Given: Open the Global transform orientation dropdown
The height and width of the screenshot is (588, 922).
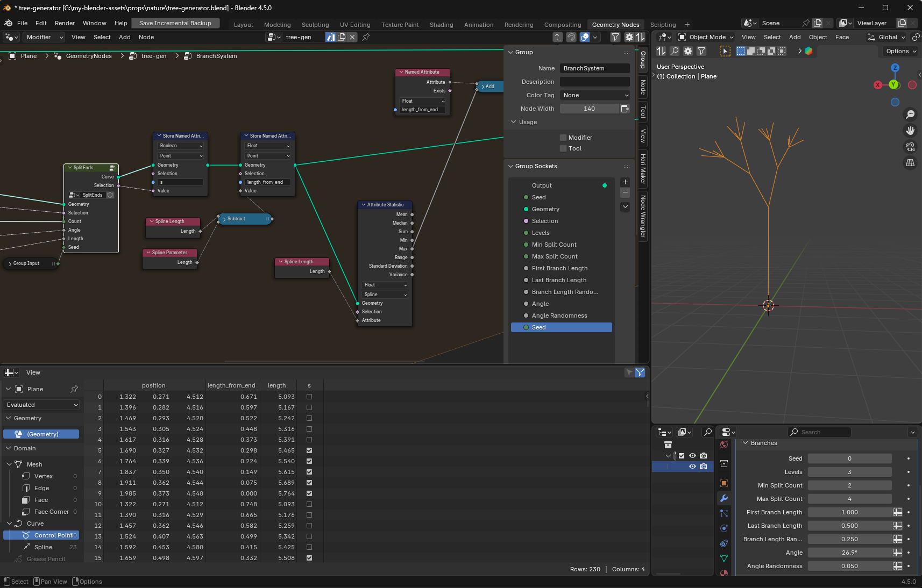Looking at the screenshot, I should (x=886, y=37).
